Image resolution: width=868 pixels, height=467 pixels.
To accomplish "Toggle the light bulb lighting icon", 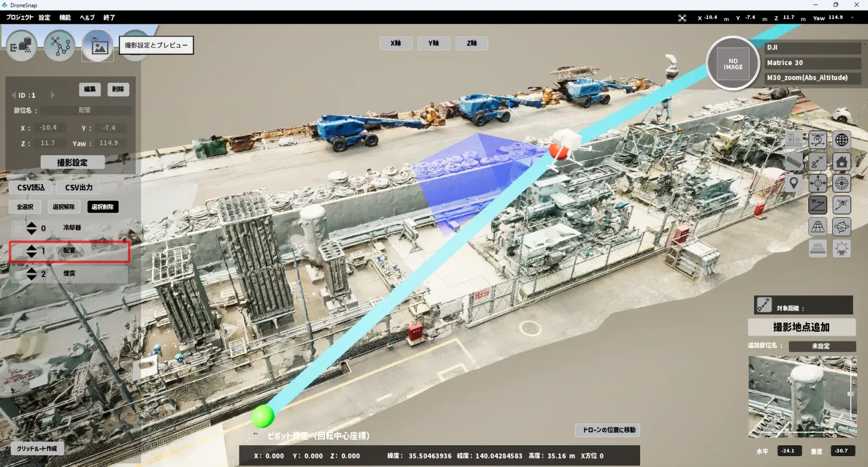I will pyautogui.click(x=841, y=249).
